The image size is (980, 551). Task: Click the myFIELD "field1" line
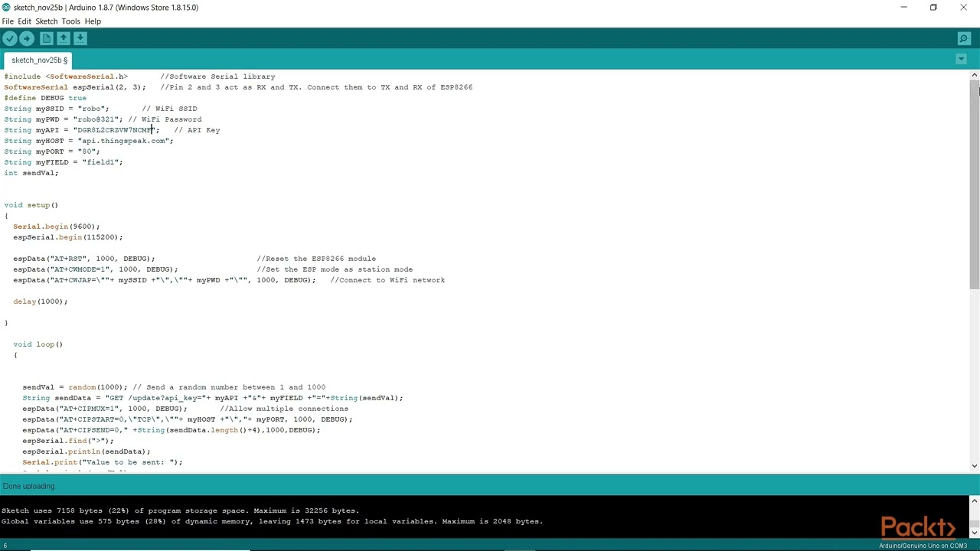64,162
